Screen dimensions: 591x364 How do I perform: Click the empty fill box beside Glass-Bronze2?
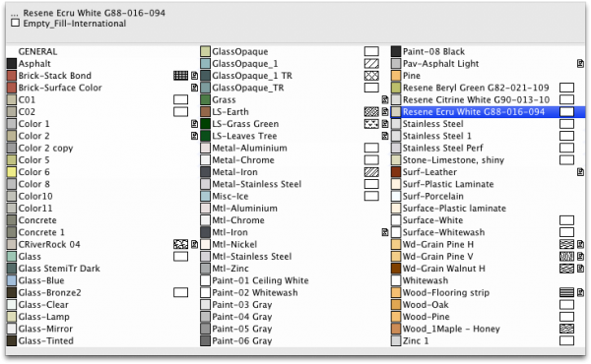point(180,292)
